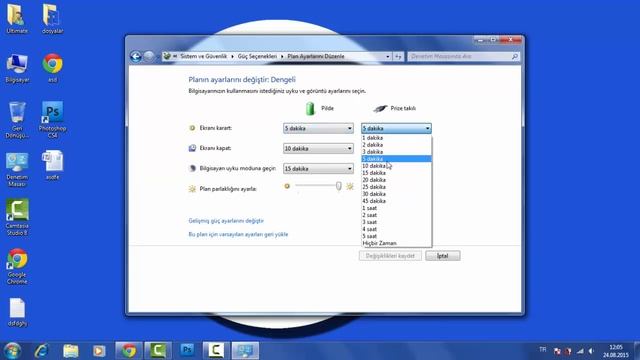
Task: Launch Internet Explorer from taskbar
Action: point(42,351)
